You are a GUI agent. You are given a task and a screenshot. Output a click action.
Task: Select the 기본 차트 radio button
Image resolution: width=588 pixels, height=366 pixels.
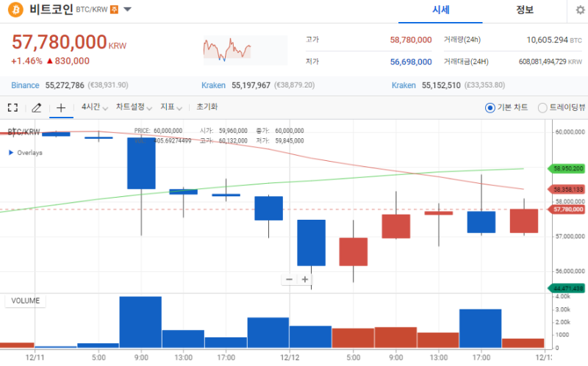click(x=490, y=108)
